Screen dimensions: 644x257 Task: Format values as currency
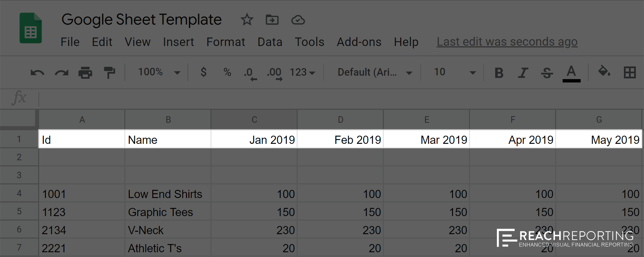[x=203, y=72]
